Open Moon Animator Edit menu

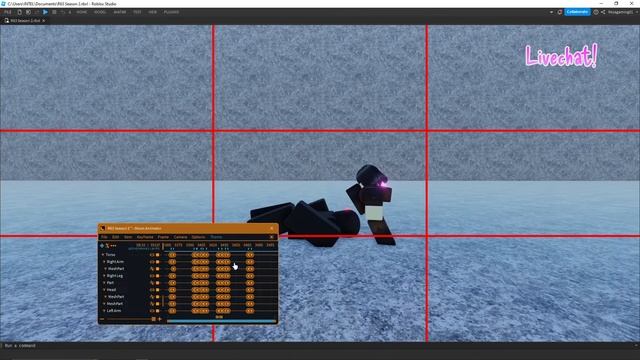coord(116,237)
